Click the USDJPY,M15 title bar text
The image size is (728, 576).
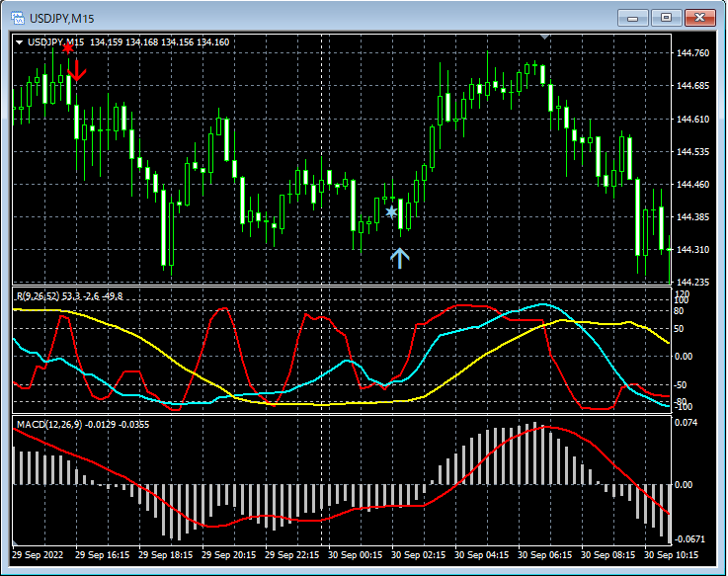(60, 18)
